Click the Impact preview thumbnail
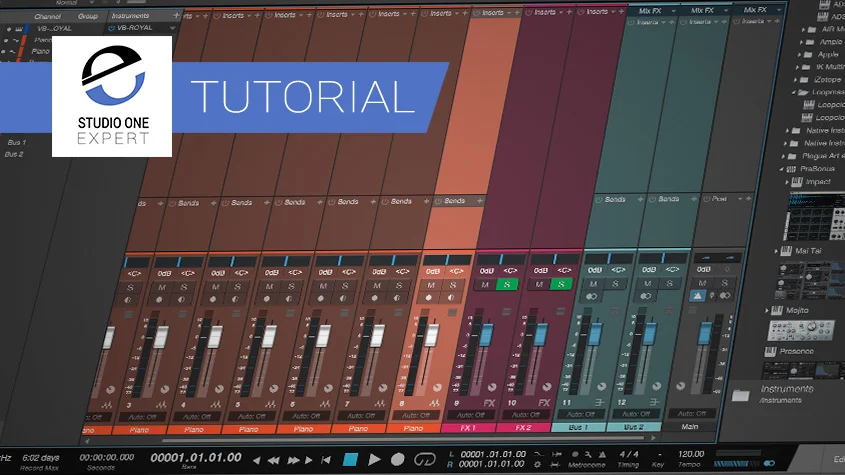 [814, 217]
